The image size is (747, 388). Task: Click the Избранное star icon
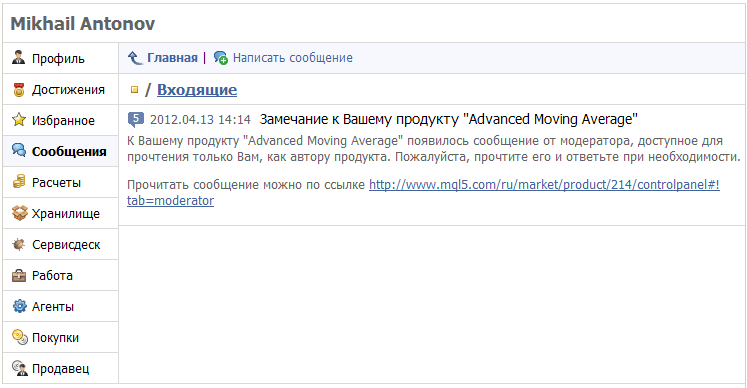(19, 120)
